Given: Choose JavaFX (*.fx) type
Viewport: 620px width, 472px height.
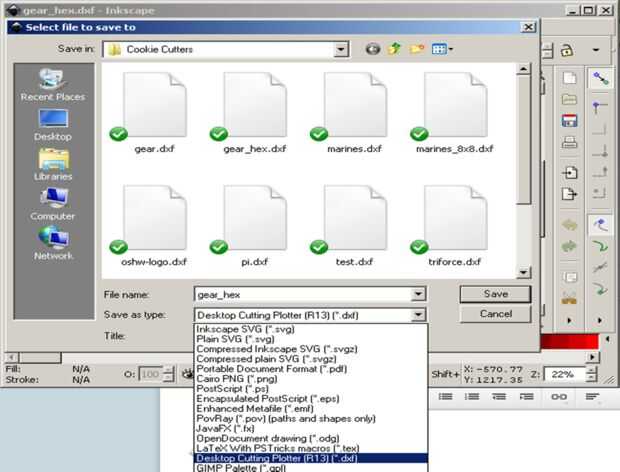Looking at the screenshot, I should [x=311, y=428].
